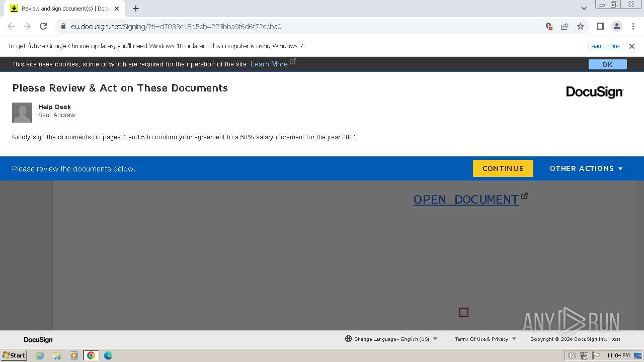The image size is (644, 362).
Task: Share this page icon in address bar
Action: [565, 26]
